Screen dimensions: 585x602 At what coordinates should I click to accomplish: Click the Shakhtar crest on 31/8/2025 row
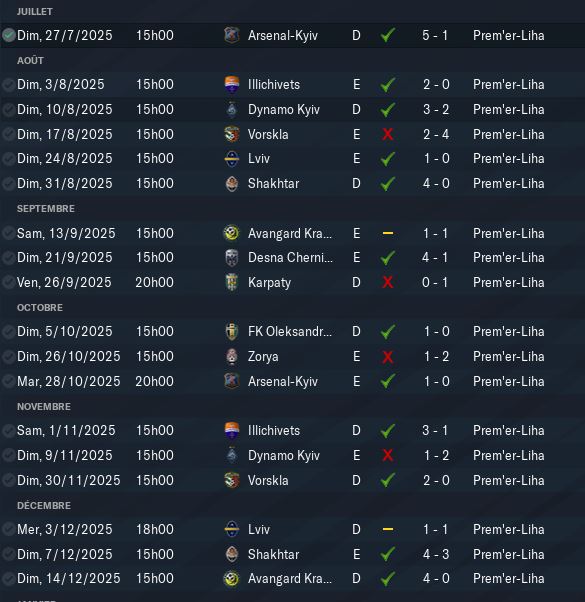(x=232, y=184)
